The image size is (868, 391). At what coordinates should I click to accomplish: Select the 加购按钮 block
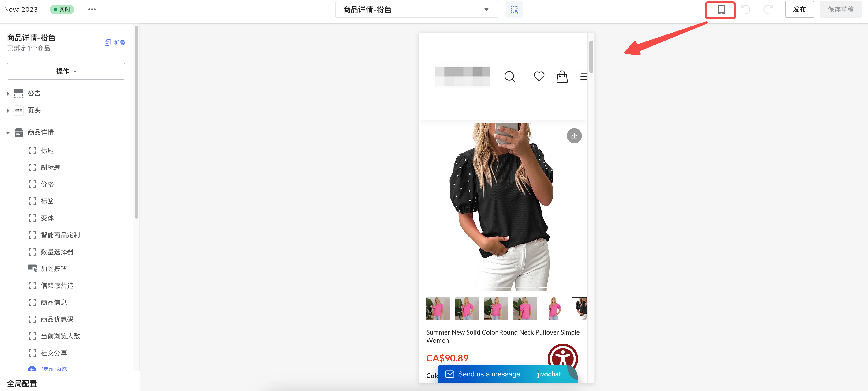click(54, 269)
